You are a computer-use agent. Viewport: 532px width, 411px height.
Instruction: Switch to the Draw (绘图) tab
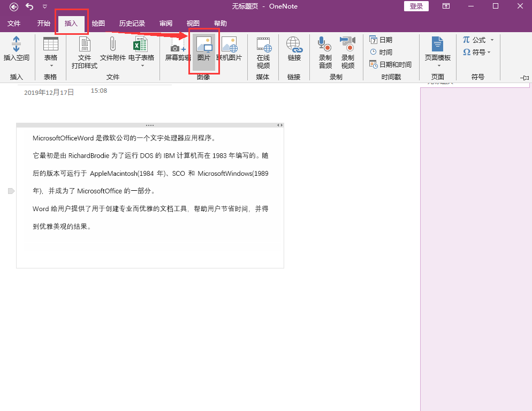point(98,24)
